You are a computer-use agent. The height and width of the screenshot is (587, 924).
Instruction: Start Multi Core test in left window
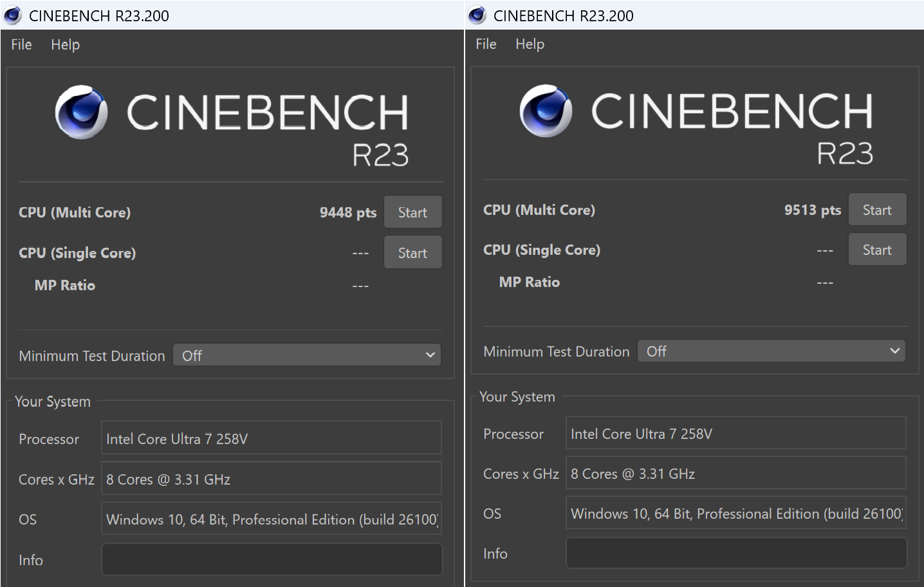(x=413, y=212)
